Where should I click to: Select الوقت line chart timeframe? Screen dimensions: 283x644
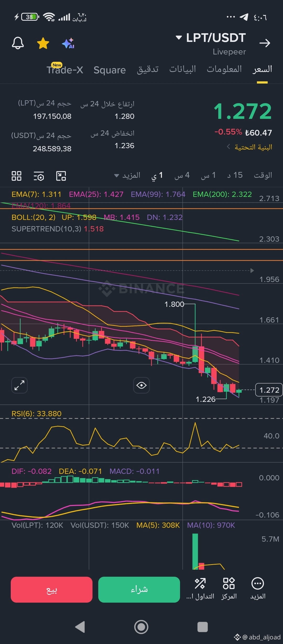(x=263, y=175)
